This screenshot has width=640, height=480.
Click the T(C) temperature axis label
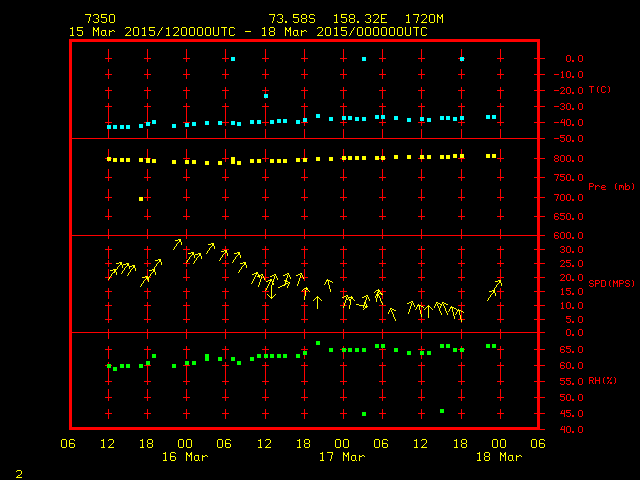pos(599,90)
